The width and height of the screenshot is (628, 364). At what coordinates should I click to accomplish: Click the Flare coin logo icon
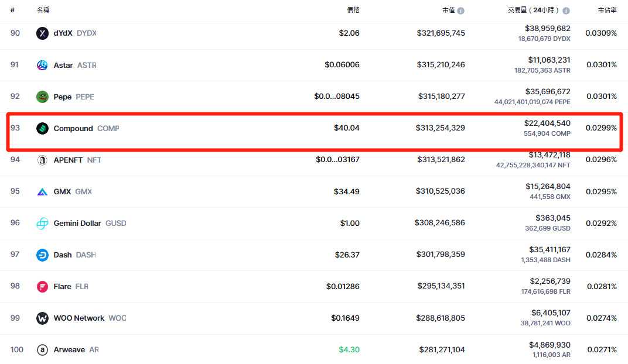(x=42, y=286)
